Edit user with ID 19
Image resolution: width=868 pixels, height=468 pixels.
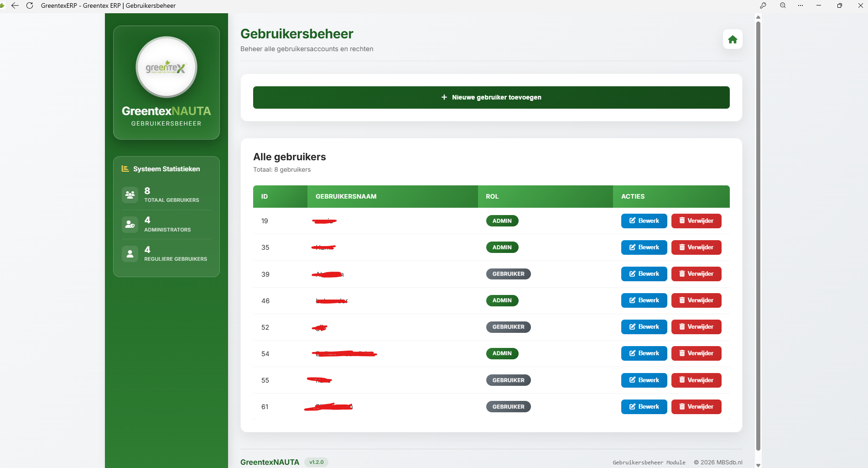[644, 221]
